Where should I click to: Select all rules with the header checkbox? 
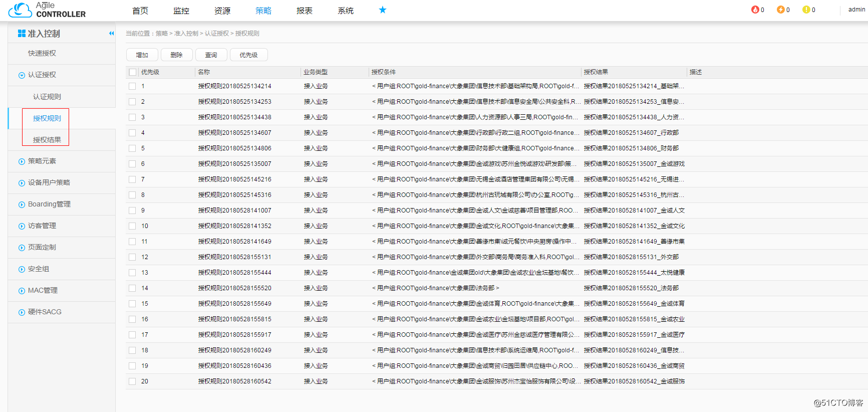(133, 72)
